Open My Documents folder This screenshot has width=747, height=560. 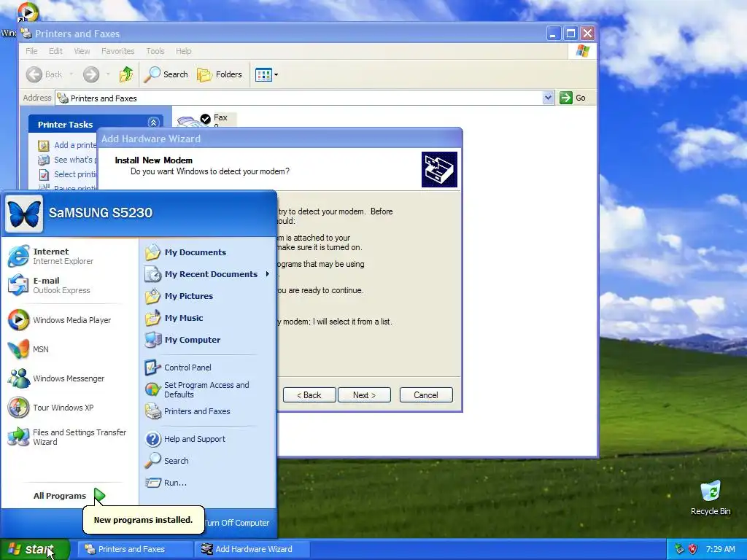pyautogui.click(x=186, y=252)
